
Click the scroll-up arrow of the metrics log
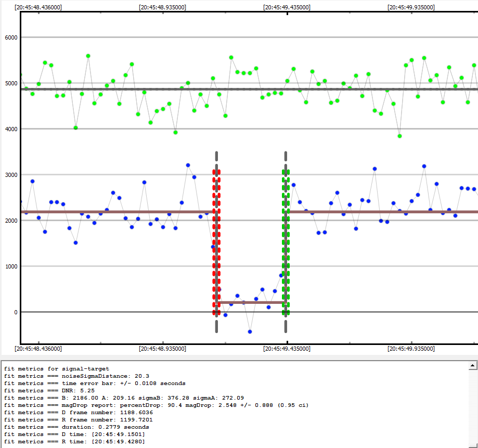click(472, 365)
